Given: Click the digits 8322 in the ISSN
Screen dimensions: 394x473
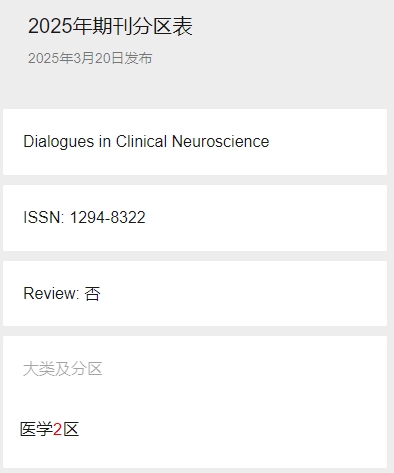Looking at the screenshot, I should (128, 217).
